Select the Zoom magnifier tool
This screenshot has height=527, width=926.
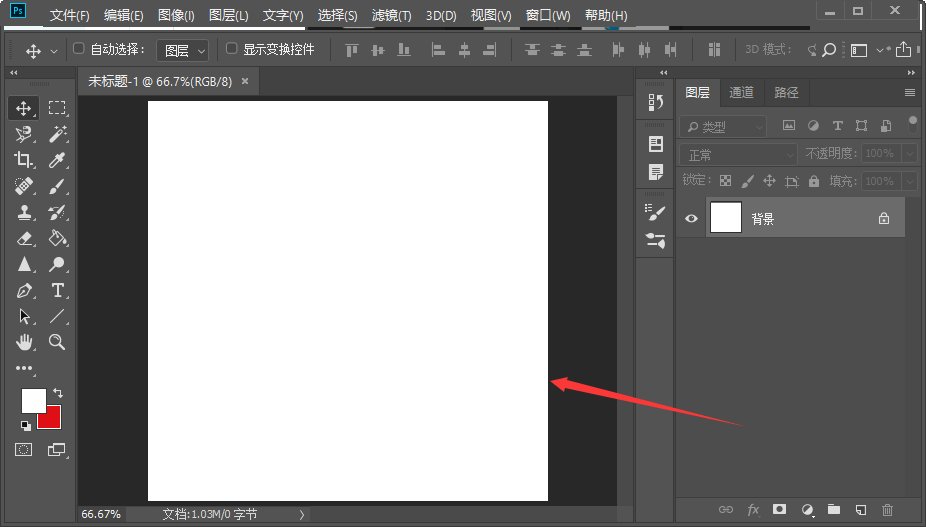(58, 342)
